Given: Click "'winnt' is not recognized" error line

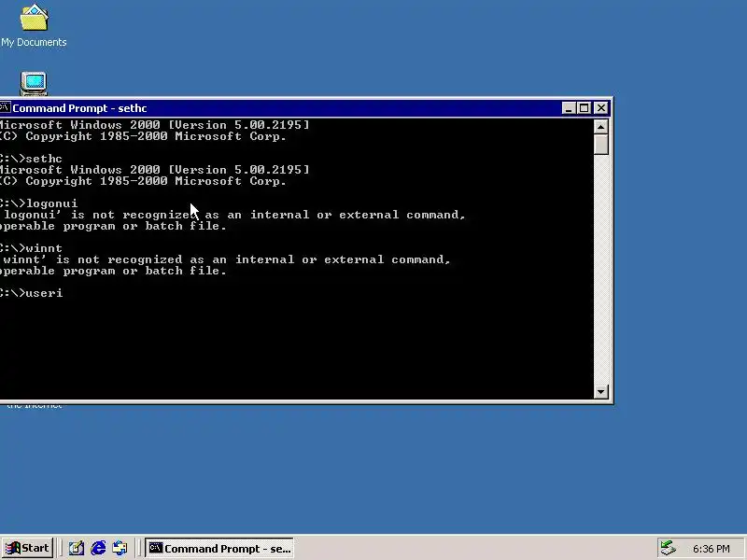Looking at the screenshot, I should [x=225, y=259].
